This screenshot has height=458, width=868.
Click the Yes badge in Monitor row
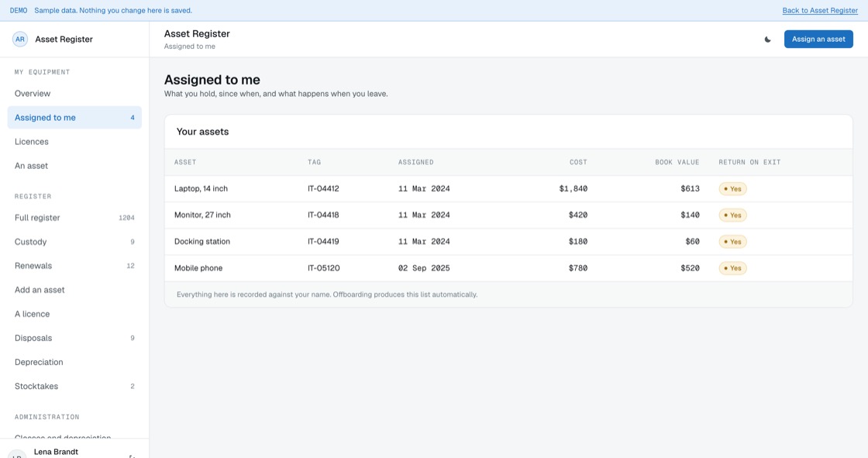732,215
